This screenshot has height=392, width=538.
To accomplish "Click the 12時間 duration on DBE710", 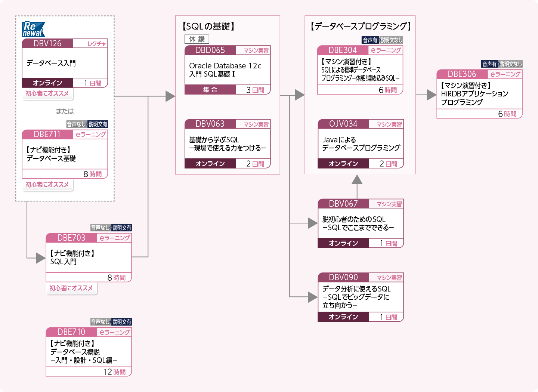I will [114, 372].
